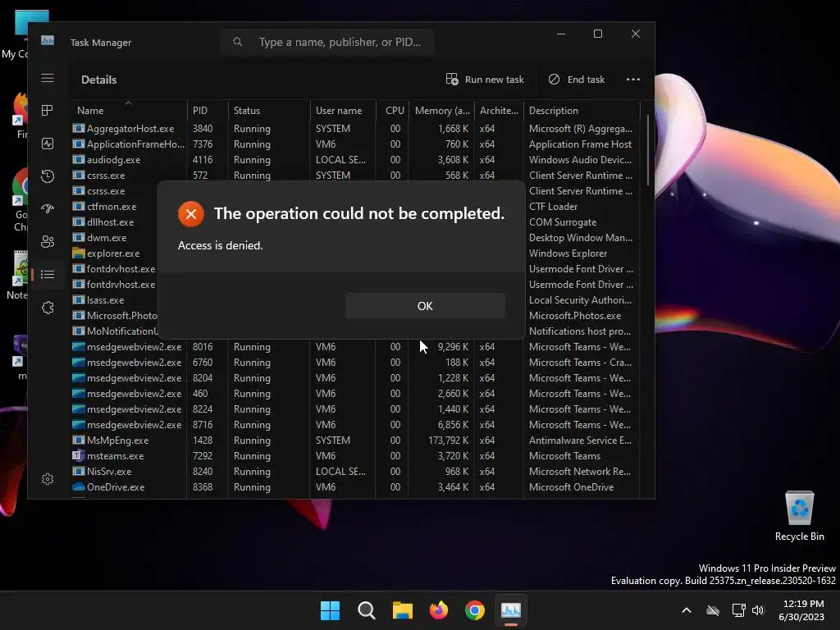Sort by the Architecture column header

point(499,111)
